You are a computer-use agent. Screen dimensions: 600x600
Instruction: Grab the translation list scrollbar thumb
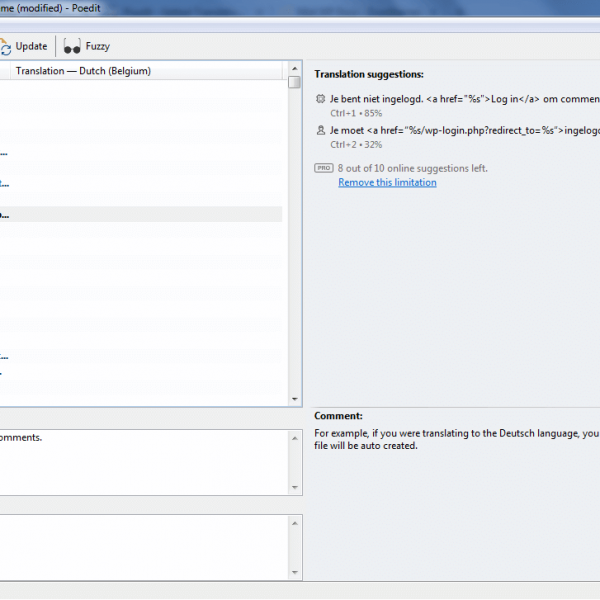(x=294, y=83)
